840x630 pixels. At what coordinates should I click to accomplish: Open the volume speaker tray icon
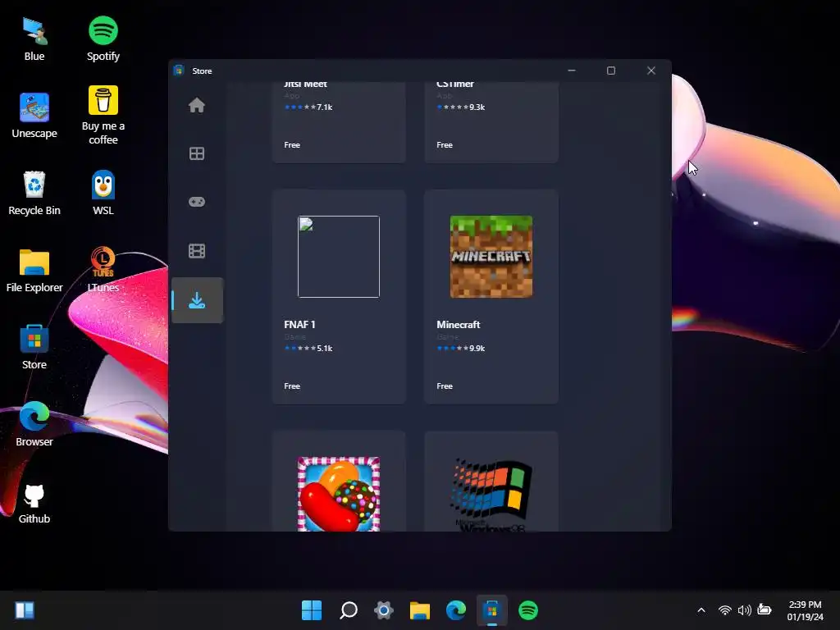pyautogui.click(x=744, y=610)
